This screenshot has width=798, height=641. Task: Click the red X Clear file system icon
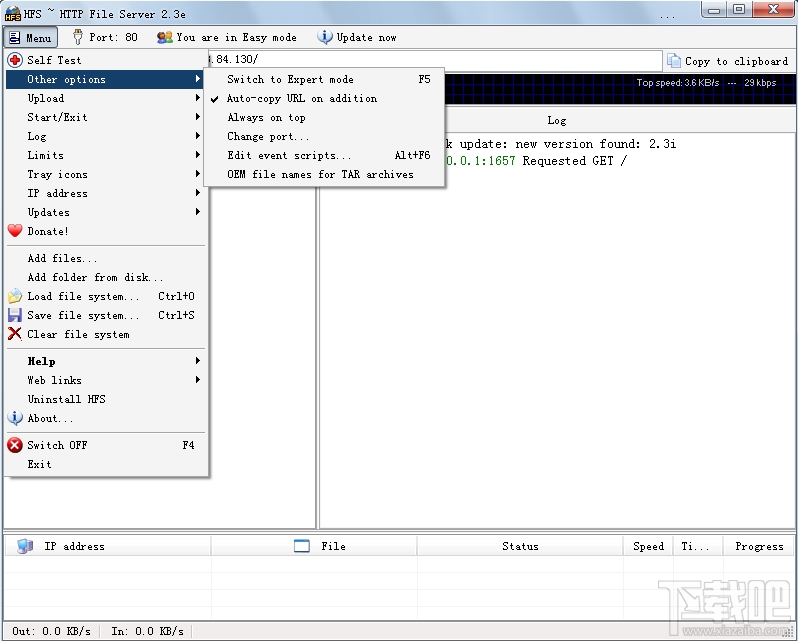(15, 334)
